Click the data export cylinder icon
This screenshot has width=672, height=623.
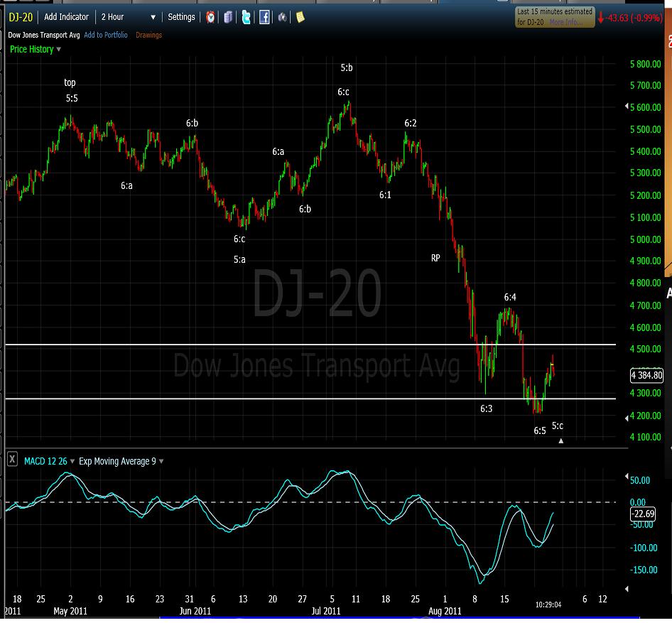click(x=229, y=17)
